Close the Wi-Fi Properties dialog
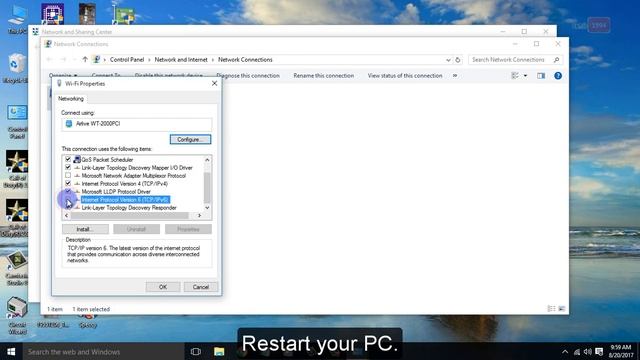This screenshot has width=640, height=360. [214, 83]
